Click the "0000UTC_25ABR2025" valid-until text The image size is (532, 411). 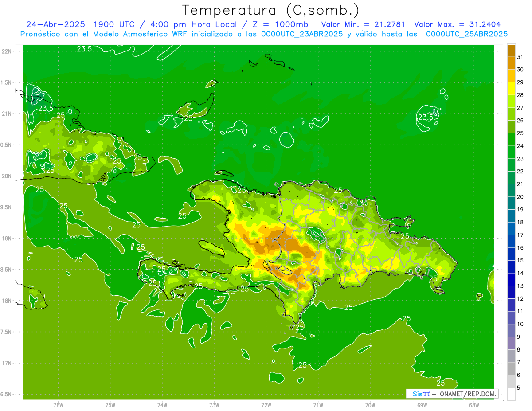coord(467,34)
